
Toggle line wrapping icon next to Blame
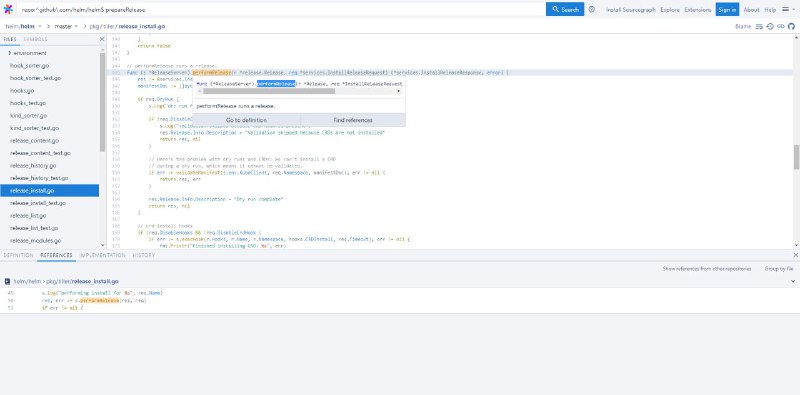click(x=759, y=26)
